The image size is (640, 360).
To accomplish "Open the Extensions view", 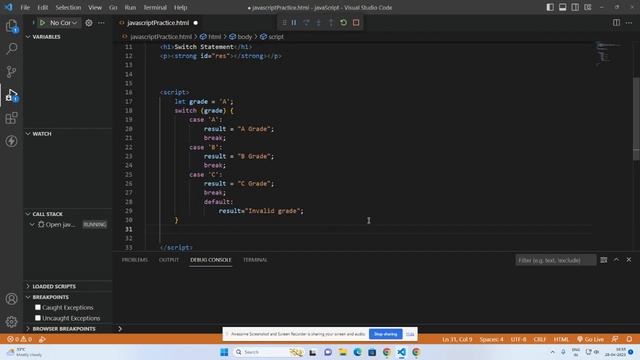I will pos(11,118).
